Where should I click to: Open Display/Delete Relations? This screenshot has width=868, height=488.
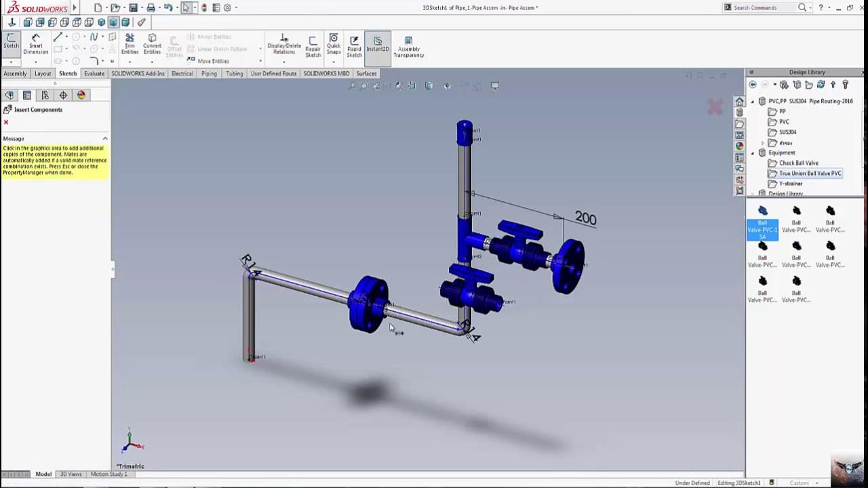coord(284,44)
